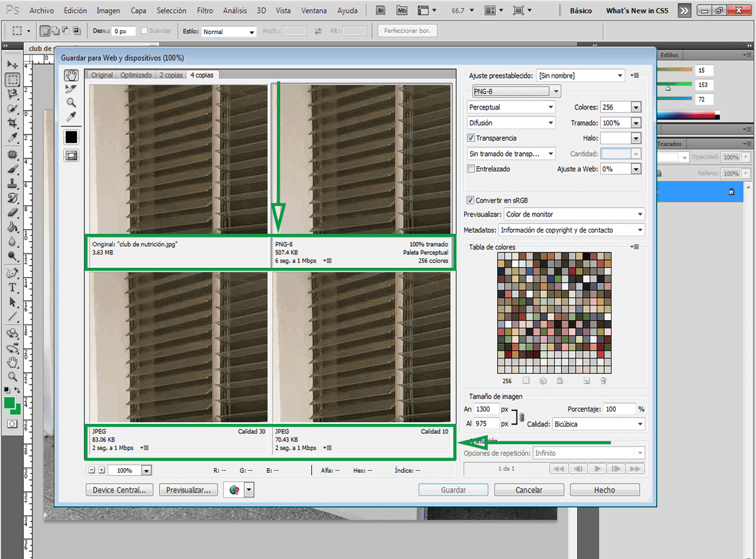Switch to the Optimizado tab
Viewport: 756px width, 559px height.
pyautogui.click(x=136, y=75)
